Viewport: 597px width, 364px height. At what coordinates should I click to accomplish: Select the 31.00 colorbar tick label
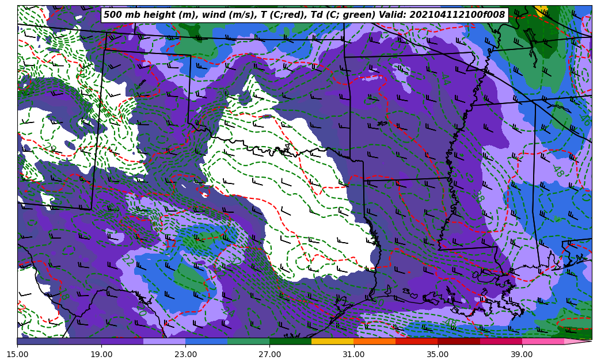tap(353, 355)
